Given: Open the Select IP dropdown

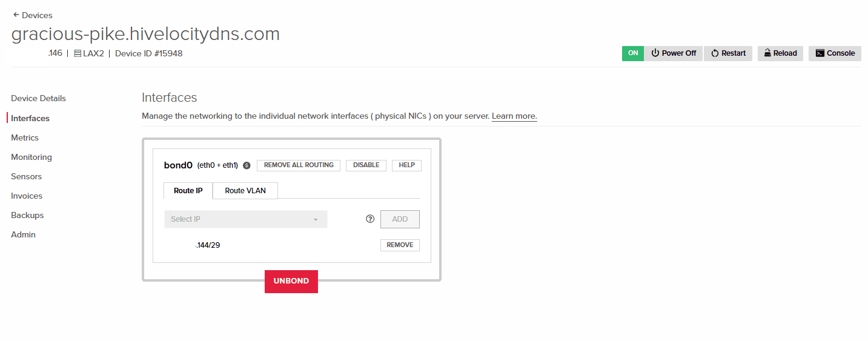Looking at the screenshot, I should pyautogui.click(x=245, y=219).
